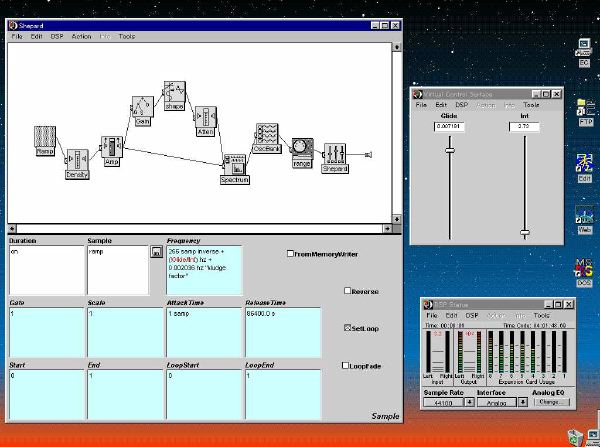
Task: Click into the ReleaseTime parameter field
Action: click(x=283, y=332)
